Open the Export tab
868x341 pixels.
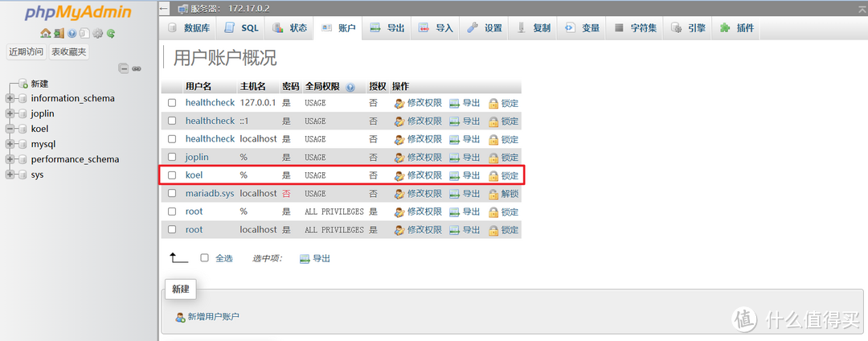[387, 28]
